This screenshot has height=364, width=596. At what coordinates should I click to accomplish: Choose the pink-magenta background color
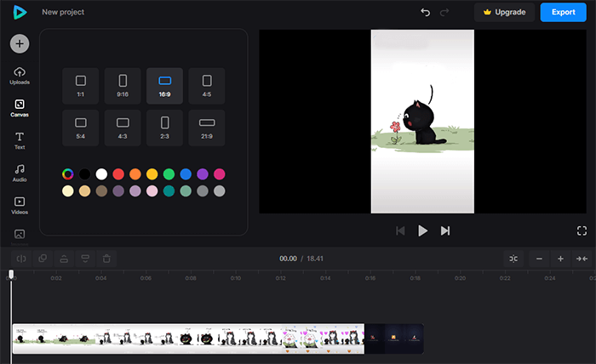[x=220, y=174]
